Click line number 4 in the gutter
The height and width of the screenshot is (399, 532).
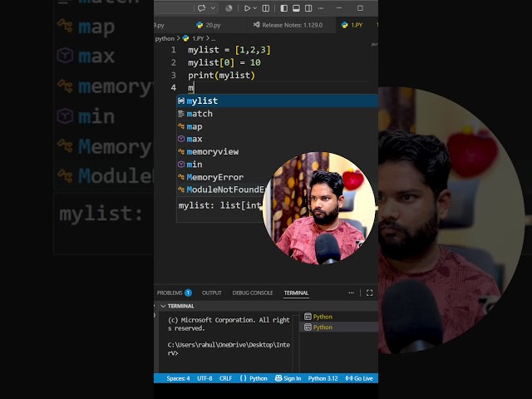click(x=174, y=87)
